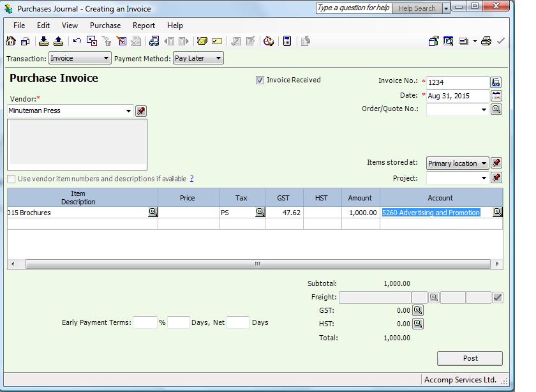Click the lookup magnifier beside Order/Quote No.

coord(496,109)
